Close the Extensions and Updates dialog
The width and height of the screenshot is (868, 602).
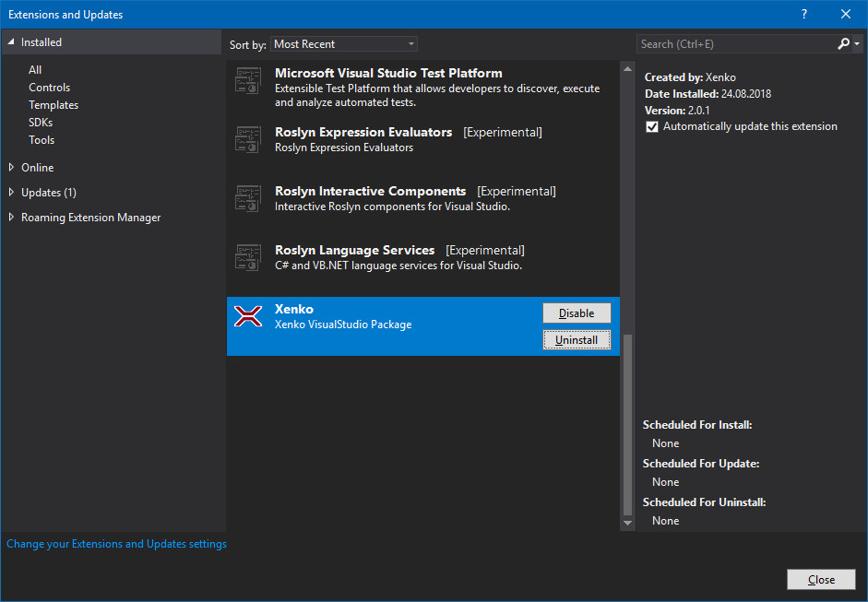pyautogui.click(x=821, y=579)
